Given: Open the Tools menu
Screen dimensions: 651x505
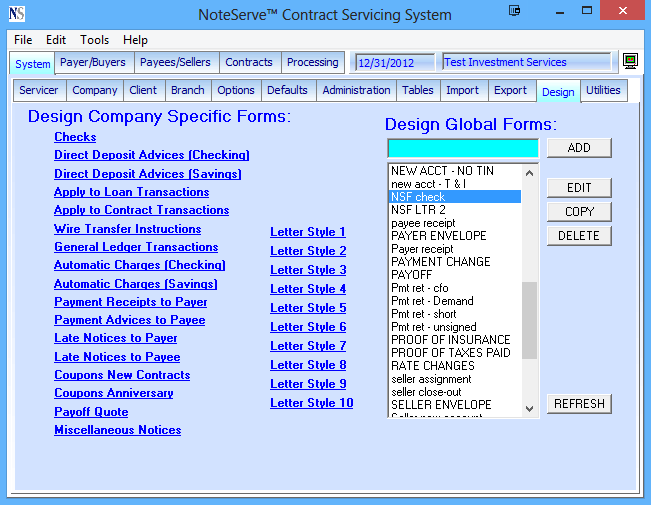Looking at the screenshot, I should tap(95, 40).
